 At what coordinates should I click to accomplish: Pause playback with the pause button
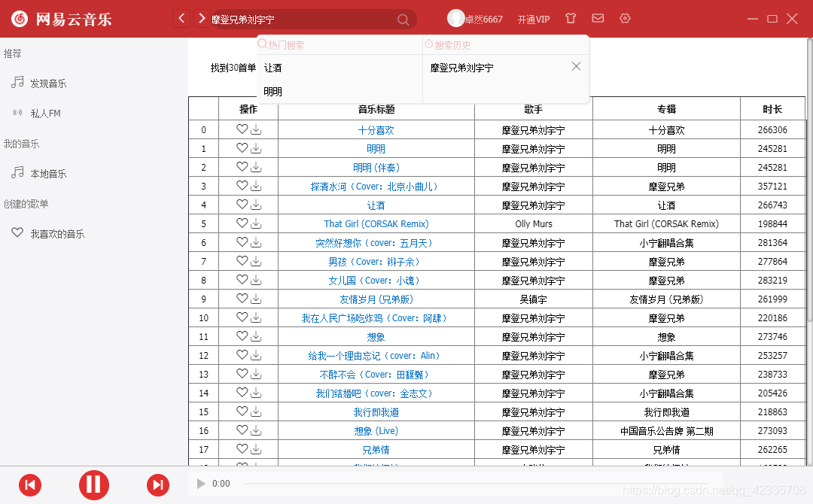(94, 485)
